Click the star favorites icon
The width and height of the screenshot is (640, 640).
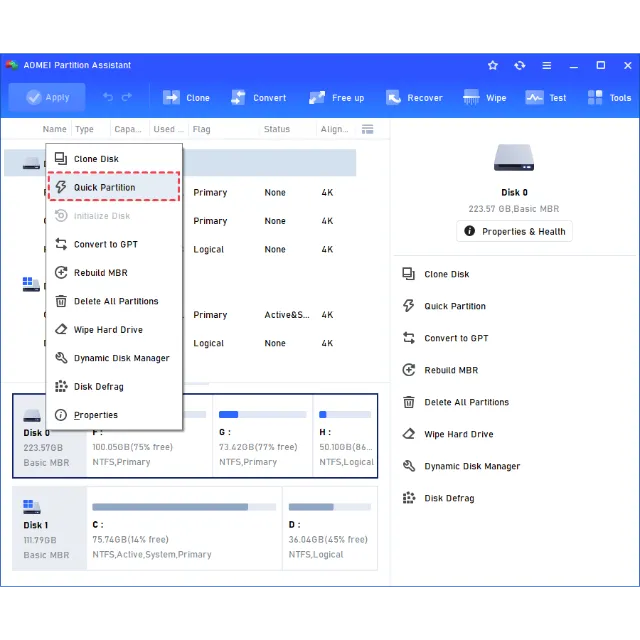(492, 66)
